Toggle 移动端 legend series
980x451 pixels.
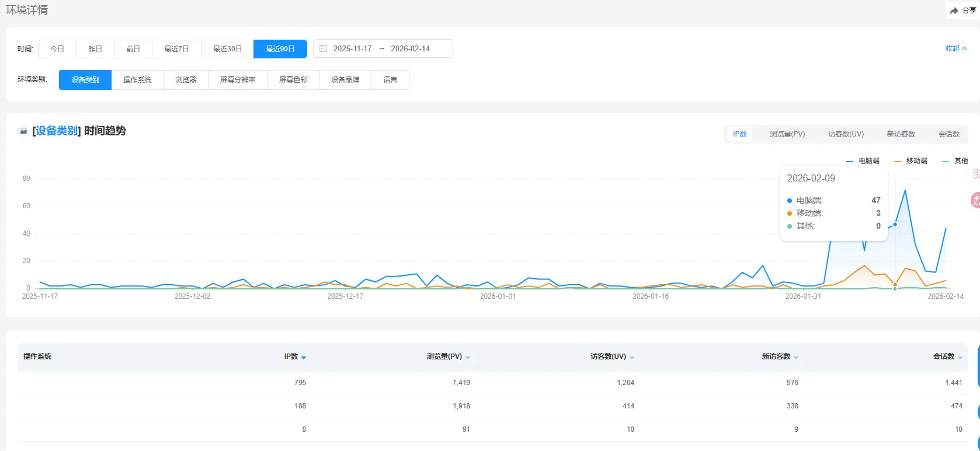[x=911, y=161]
